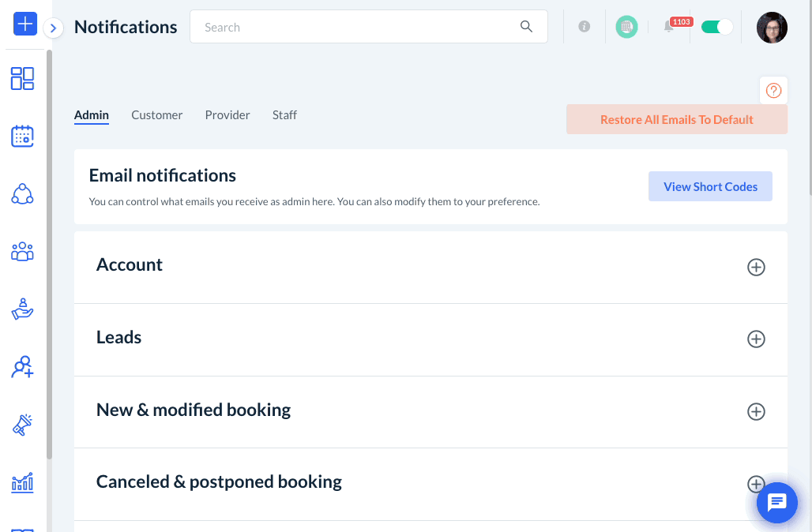
Task: Open the live chat bubble
Action: click(x=776, y=502)
